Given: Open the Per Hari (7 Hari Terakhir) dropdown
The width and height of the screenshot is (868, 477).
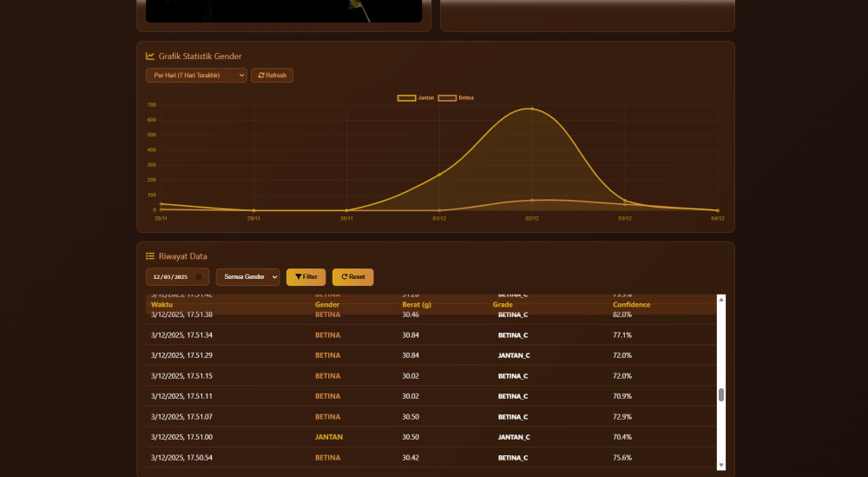Looking at the screenshot, I should (196, 76).
